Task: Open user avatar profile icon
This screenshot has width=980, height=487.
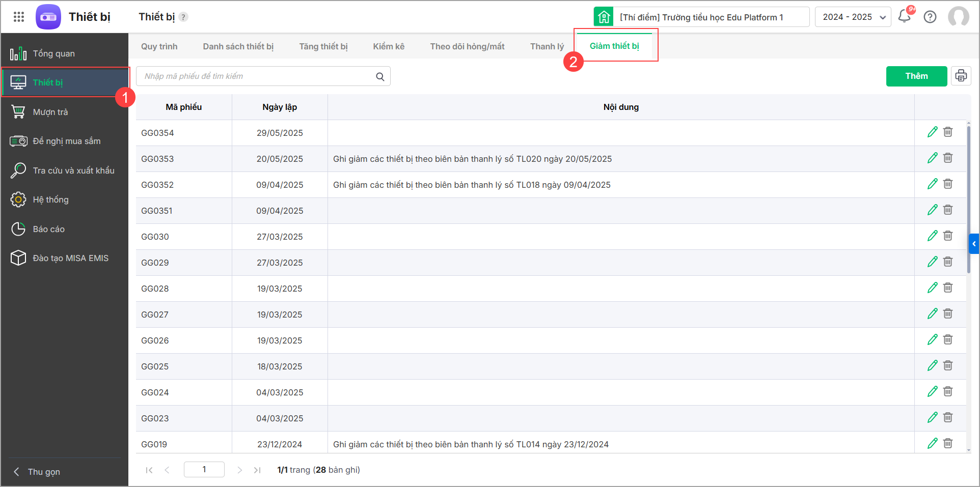Action: coord(959,17)
